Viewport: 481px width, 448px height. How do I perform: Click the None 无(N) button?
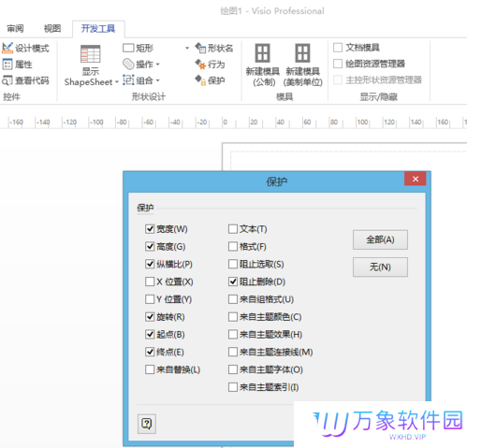coord(380,267)
